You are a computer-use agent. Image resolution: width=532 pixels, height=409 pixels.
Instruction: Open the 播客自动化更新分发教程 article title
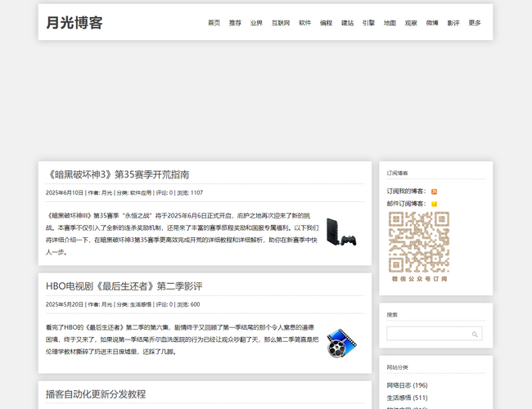pyautogui.click(x=96, y=394)
